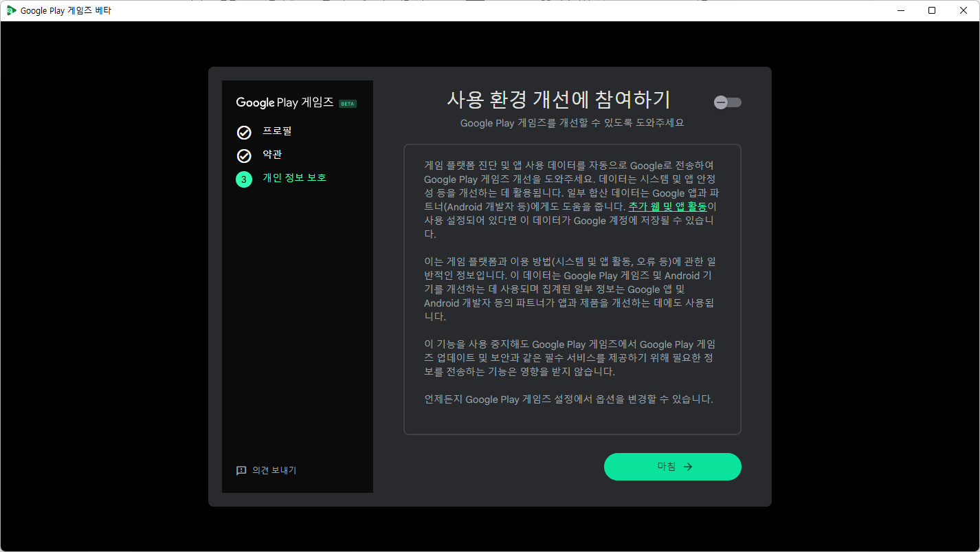Click the checkmark icon beside 프로필

[244, 133]
